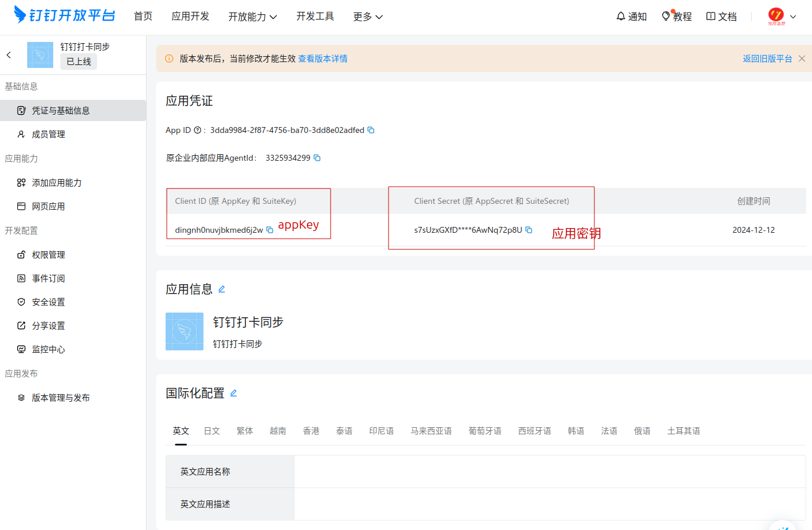Open the 通知 bell notifications

(631, 17)
